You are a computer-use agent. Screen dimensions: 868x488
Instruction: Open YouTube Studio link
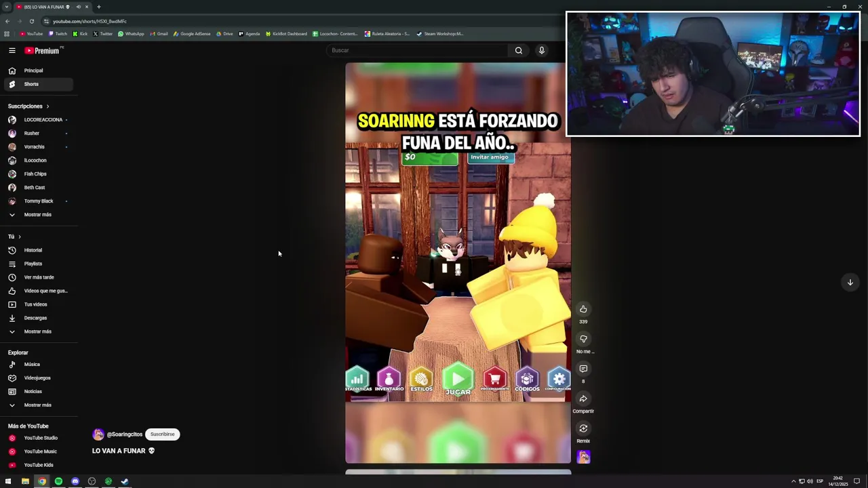point(38,438)
